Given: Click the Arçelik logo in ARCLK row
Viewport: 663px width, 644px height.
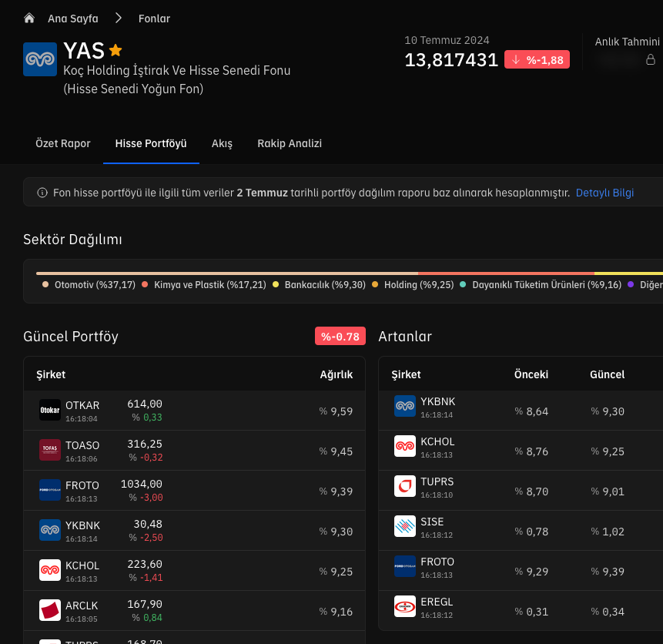Looking at the screenshot, I should tap(50, 610).
